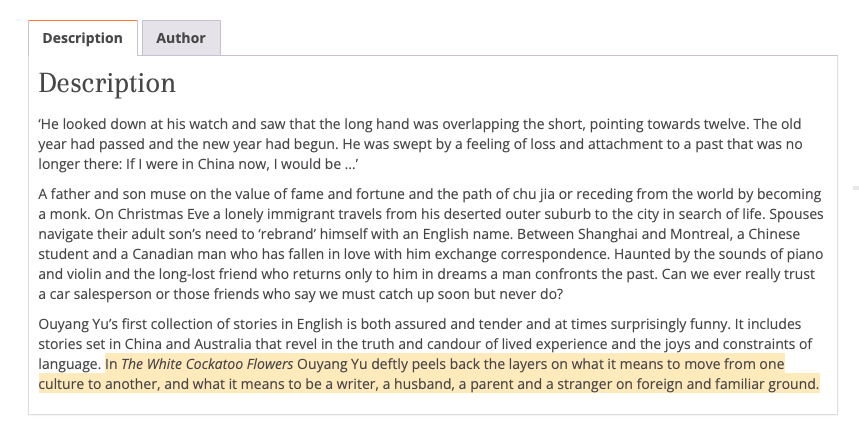Select the Description tab
This screenshot has height=433, width=859.
tap(83, 38)
